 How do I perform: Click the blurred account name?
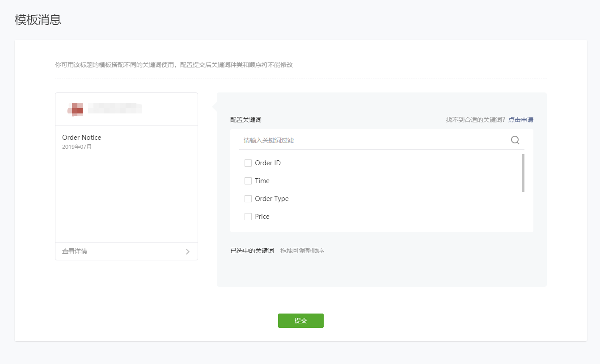pyautogui.click(x=114, y=108)
